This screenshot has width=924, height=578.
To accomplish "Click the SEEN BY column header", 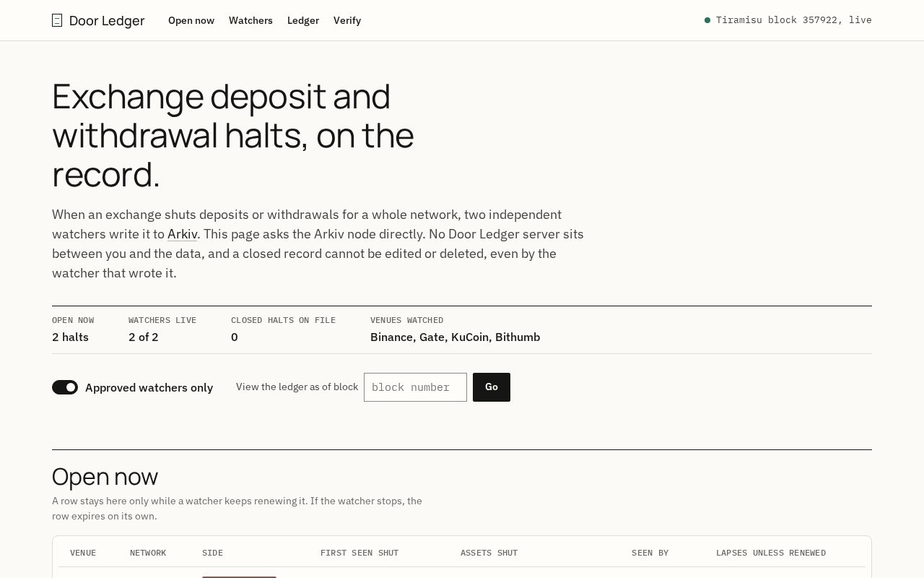I will [650, 553].
